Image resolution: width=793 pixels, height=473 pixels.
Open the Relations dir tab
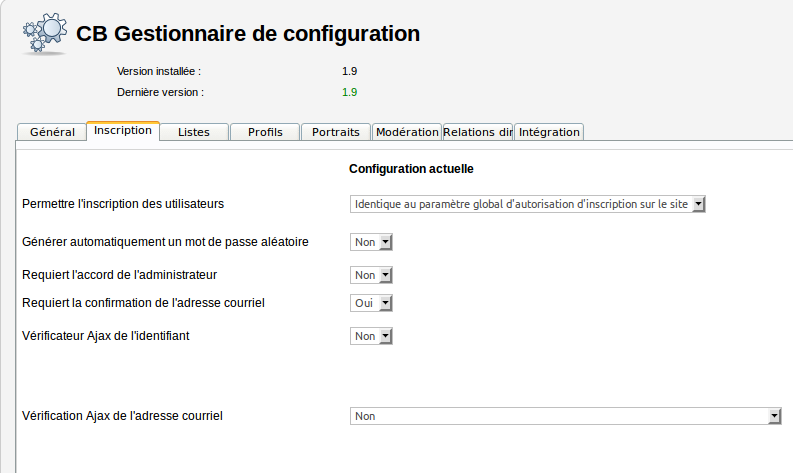(x=477, y=132)
